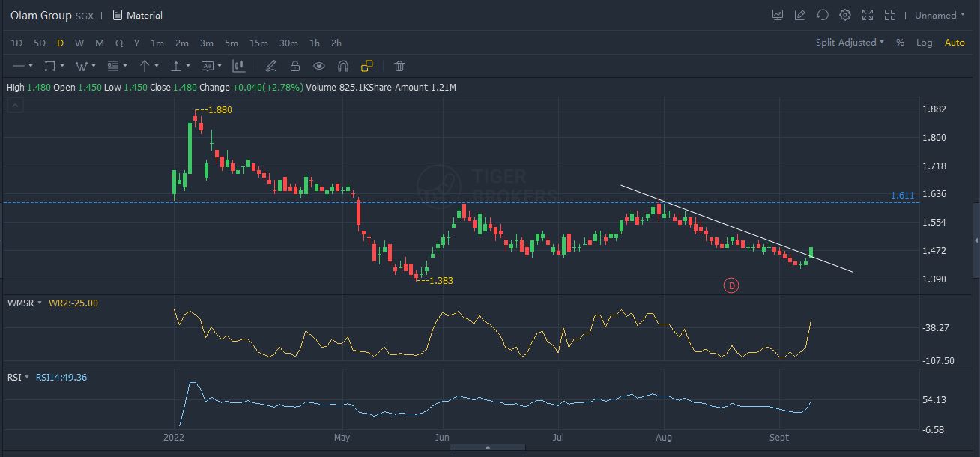Click the 1.611 price line label

[902, 196]
